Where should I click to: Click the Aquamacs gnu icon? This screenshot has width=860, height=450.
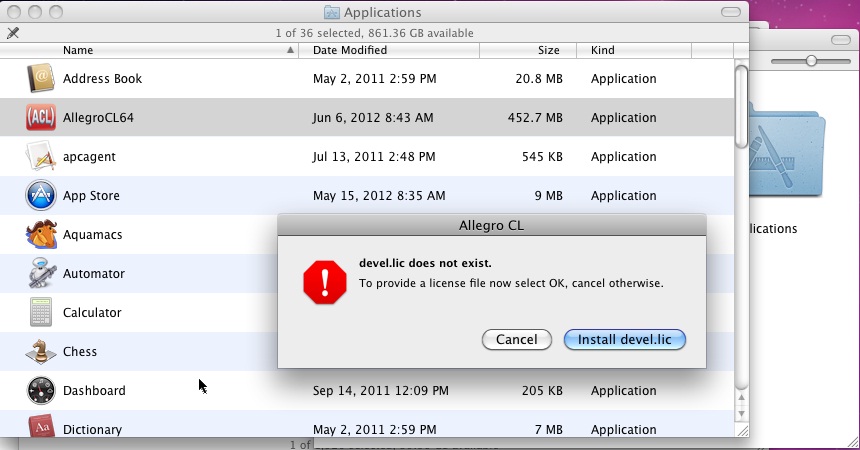coord(40,234)
